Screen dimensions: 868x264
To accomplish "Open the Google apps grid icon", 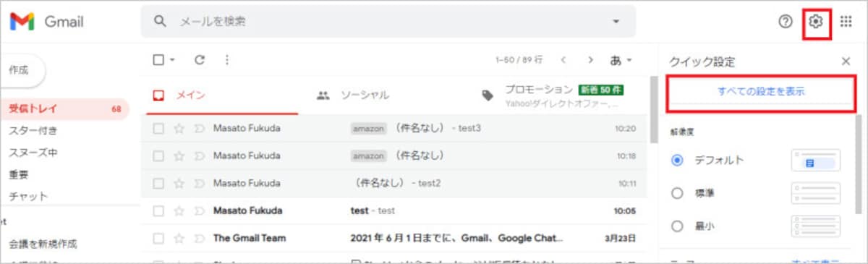I will pos(846,22).
